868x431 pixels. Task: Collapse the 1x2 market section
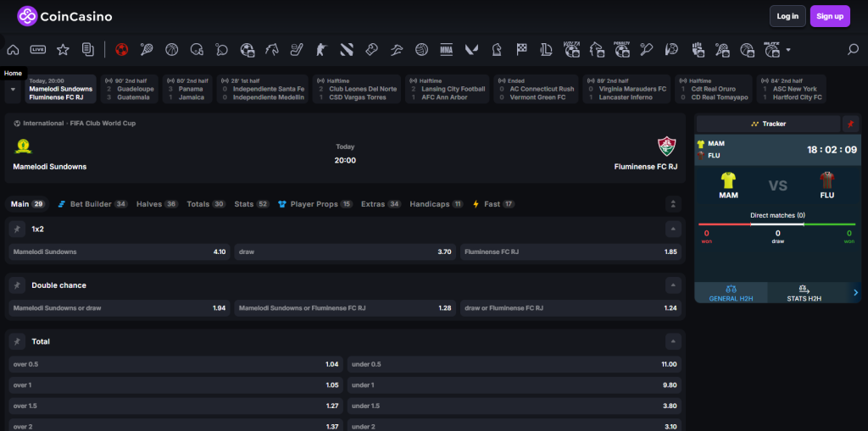tap(673, 229)
